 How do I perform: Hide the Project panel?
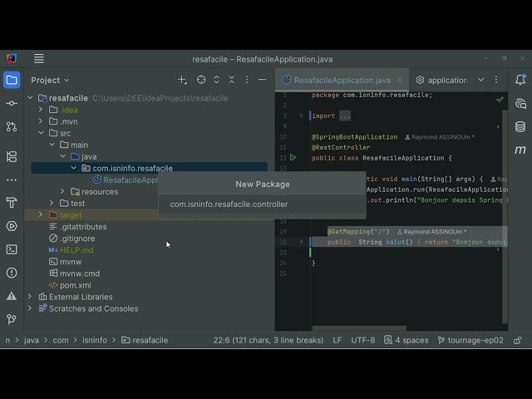(x=262, y=80)
